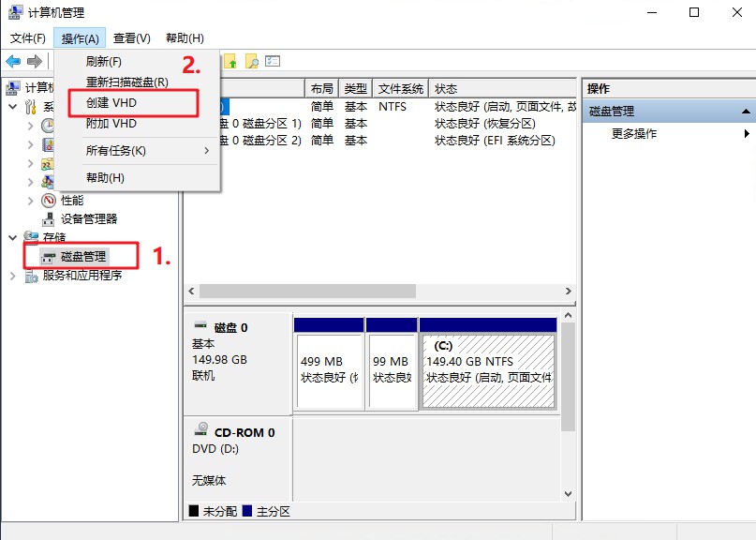
Task: Click the CD-ROM 0 DVD (D:) label panel
Action: pos(238,459)
